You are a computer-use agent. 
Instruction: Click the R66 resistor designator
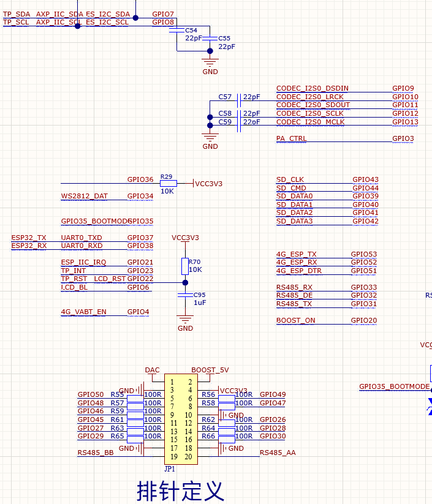(x=208, y=436)
